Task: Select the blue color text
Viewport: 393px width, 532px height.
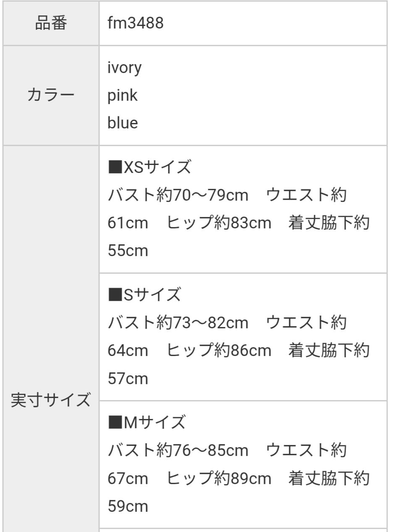Action: coord(123,123)
